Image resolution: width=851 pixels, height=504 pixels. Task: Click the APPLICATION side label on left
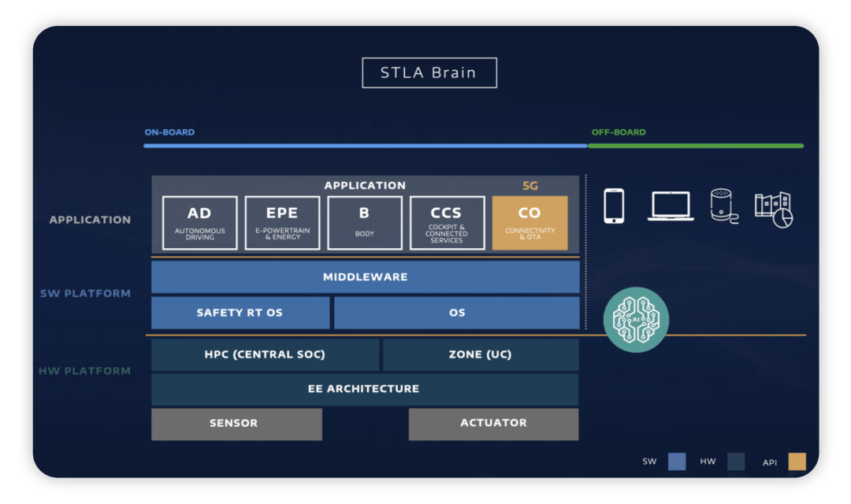[x=90, y=220]
